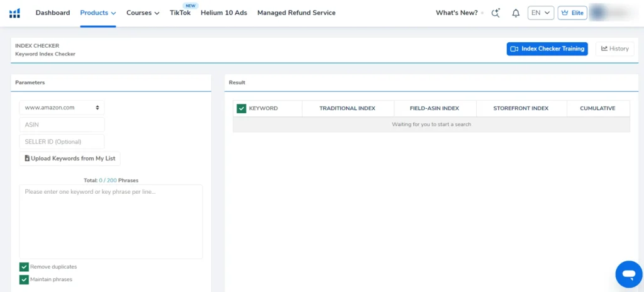
Task: Click the blurred user profile avatar
Action: [x=613, y=13]
